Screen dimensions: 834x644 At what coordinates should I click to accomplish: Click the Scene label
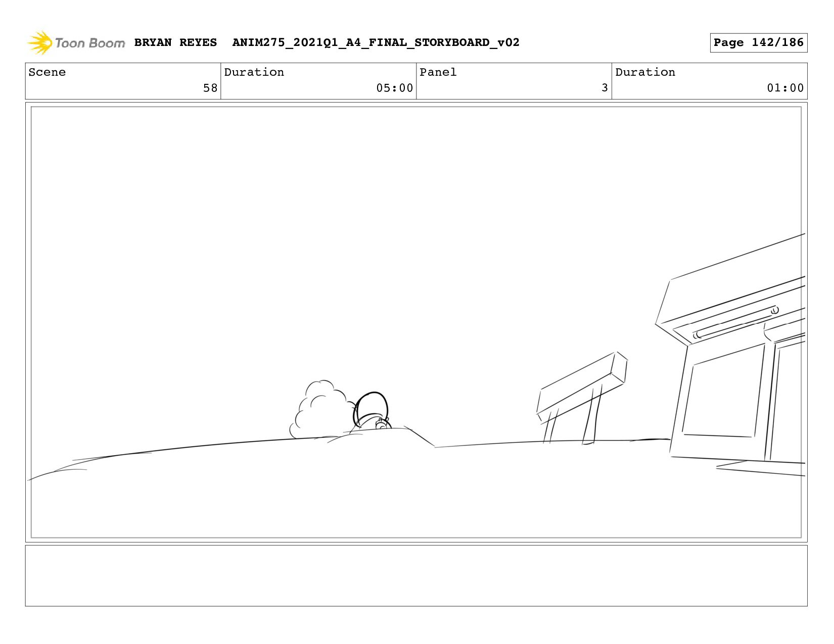47,72
